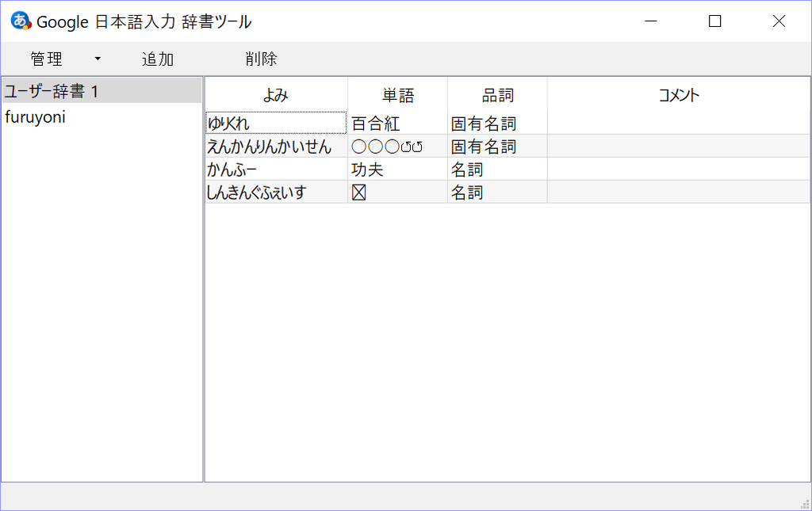The width and height of the screenshot is (812, 511).
Task: Open the 管理 dropdown menu
Action: [x=64, y=59]
